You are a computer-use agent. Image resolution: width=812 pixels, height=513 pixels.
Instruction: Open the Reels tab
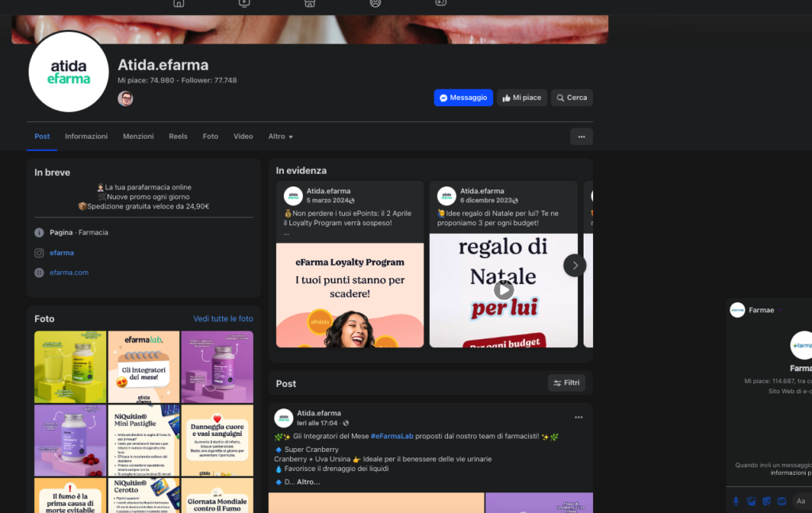178,136
